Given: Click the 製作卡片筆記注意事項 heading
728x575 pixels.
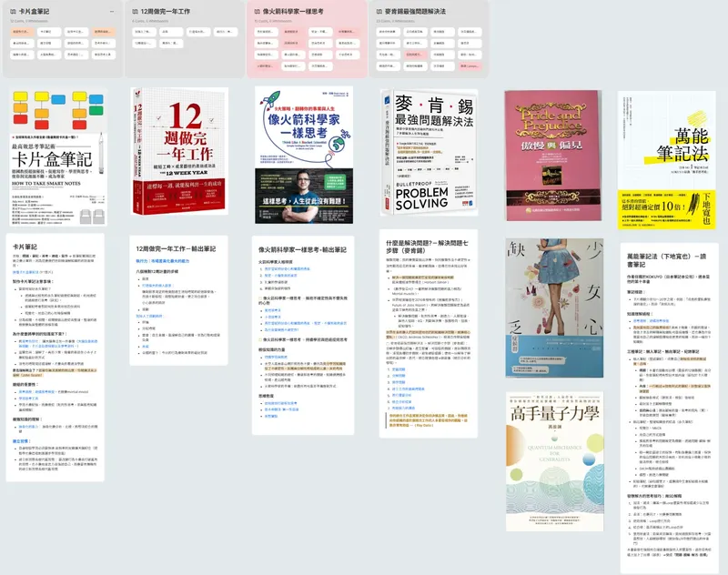Looking at the screenshot, I should 33,281.
